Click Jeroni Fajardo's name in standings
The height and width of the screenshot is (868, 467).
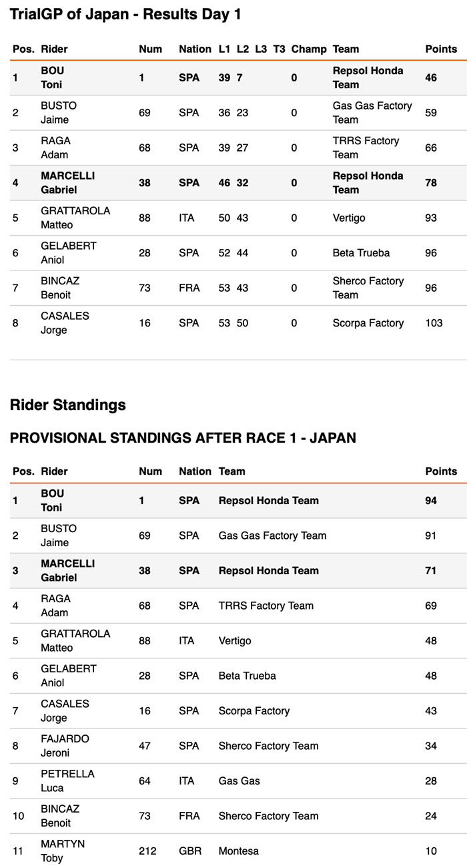coord(65,746)
